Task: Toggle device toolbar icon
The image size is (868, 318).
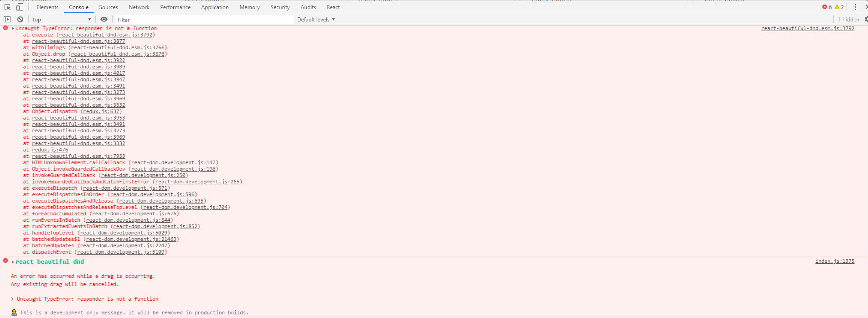Action: (x=20, y=7)
